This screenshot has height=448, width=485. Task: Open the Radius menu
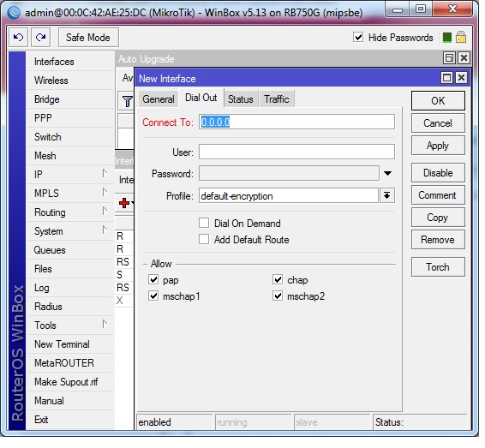pos(70,307)
